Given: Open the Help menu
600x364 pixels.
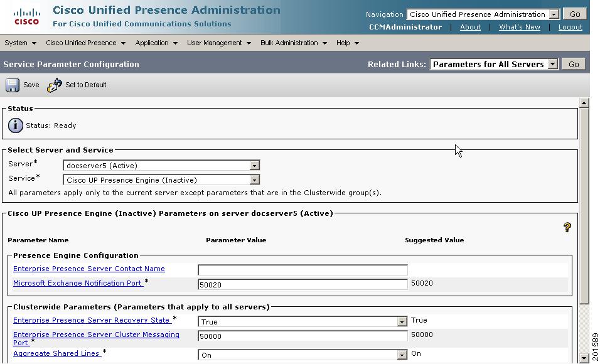Looking at the screenshot, I should tap(348, 43).
